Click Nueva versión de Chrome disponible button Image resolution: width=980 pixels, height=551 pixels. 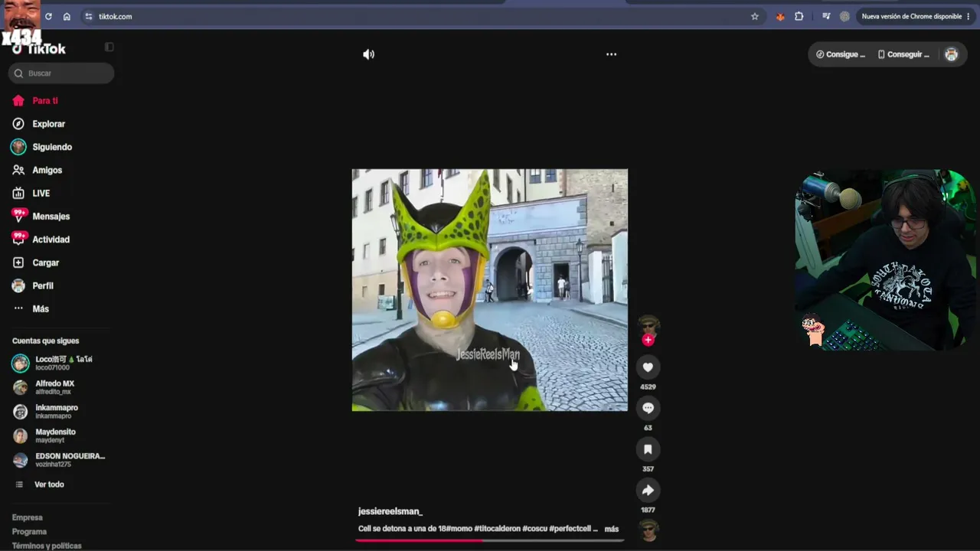(911, 16)
